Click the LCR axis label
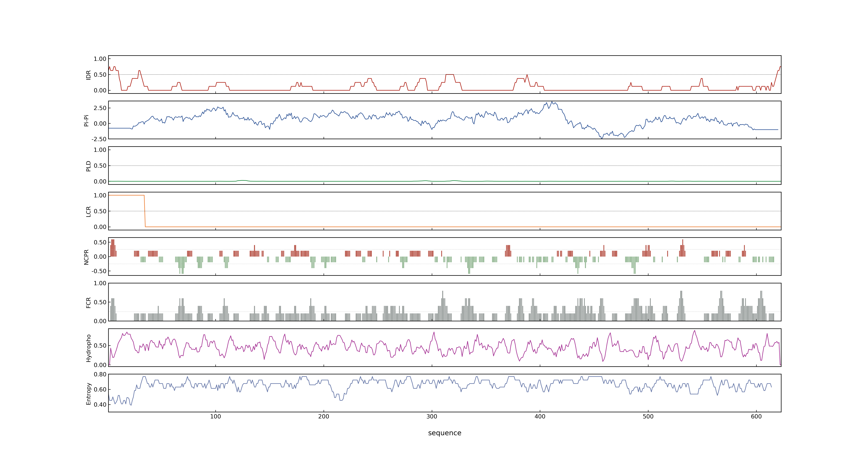868x463 pixels. [88, 211]
